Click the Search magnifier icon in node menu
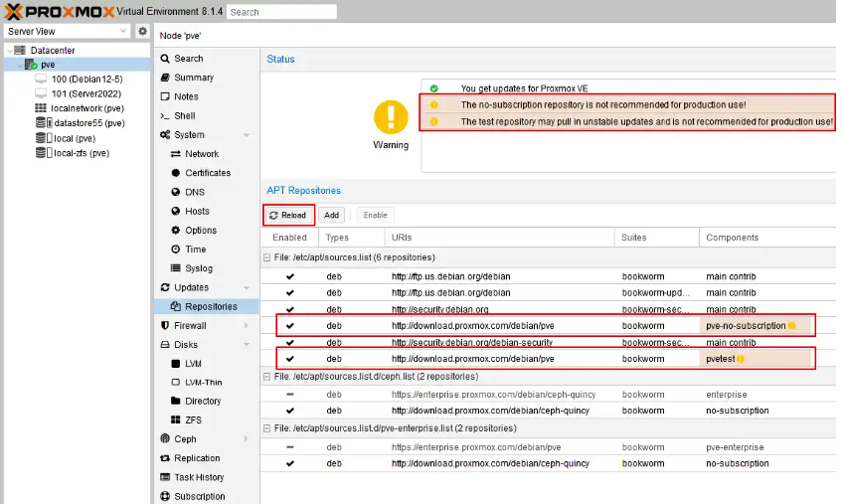 tap(165, 59)
